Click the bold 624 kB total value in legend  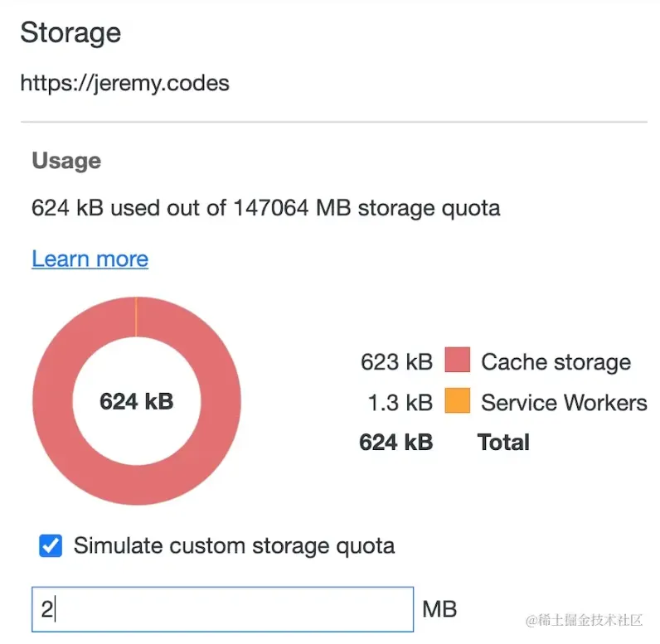396,443
